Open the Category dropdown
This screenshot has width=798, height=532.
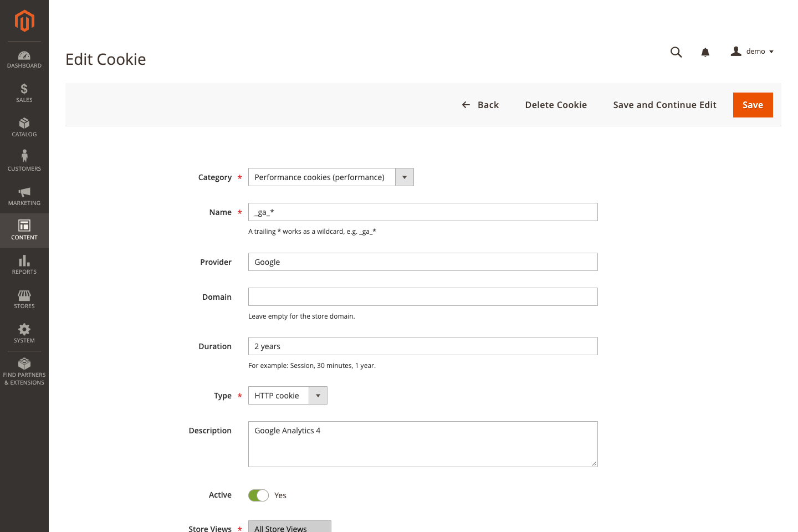pyautogui.click(x=331, y=177)
